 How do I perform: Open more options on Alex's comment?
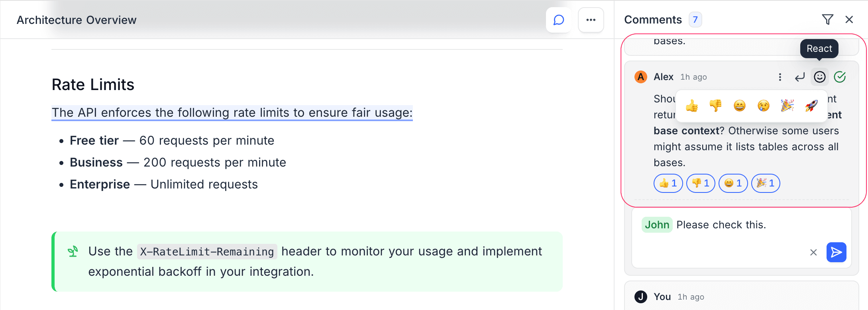[x=780, y=77]
